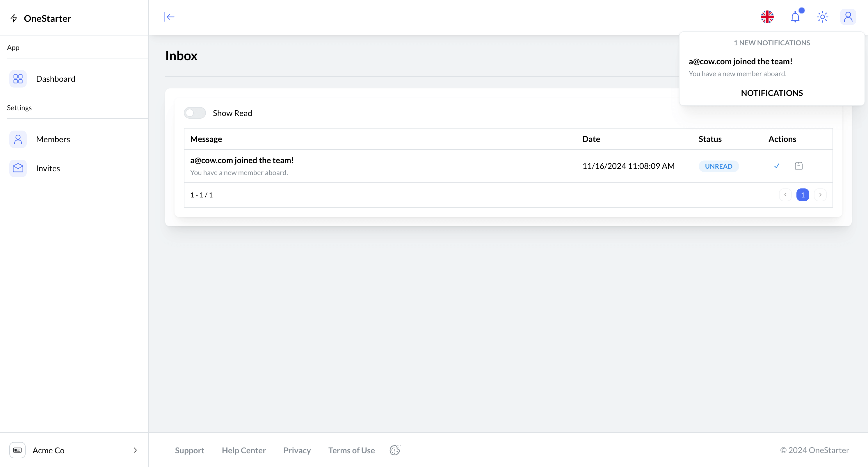Open Members settings page
The image size is (868, 467).
point(53,139)
